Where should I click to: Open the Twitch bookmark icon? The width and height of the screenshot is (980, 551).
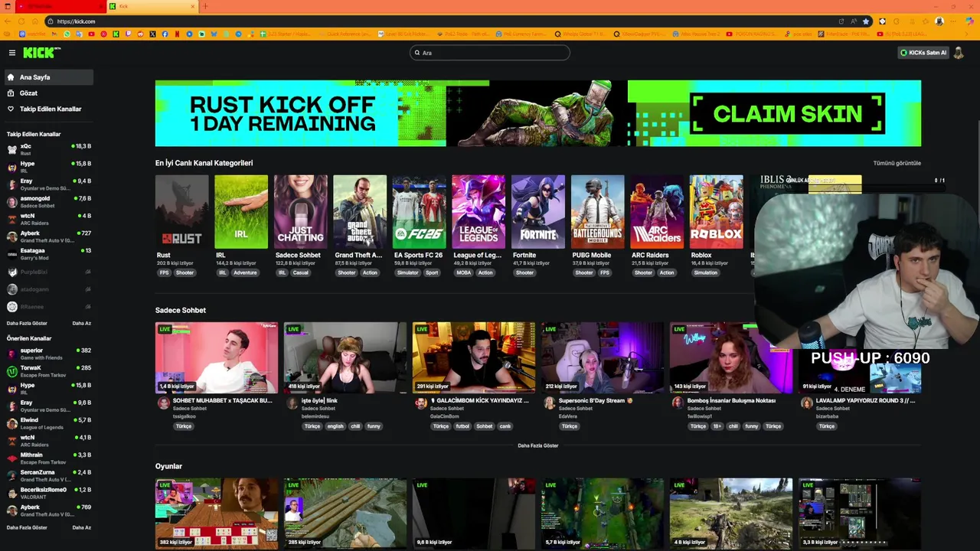[x=128, y=34]
